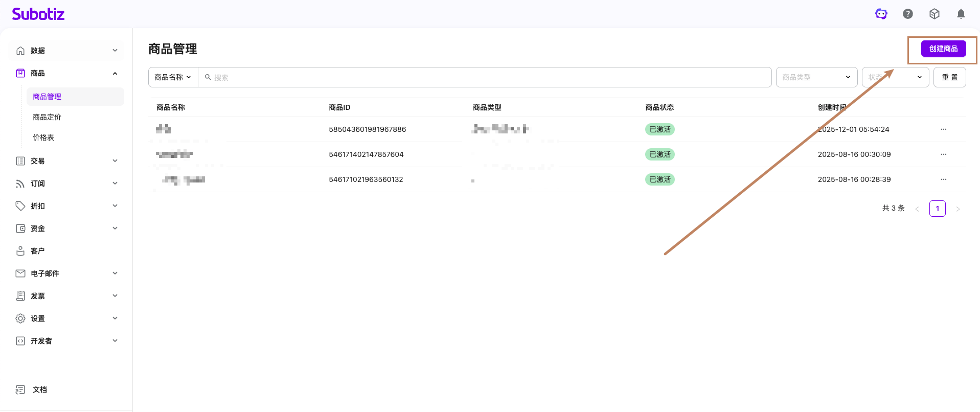Click the previous page arrow
This screenshot has width=980, height=412.
pos(917,209)
